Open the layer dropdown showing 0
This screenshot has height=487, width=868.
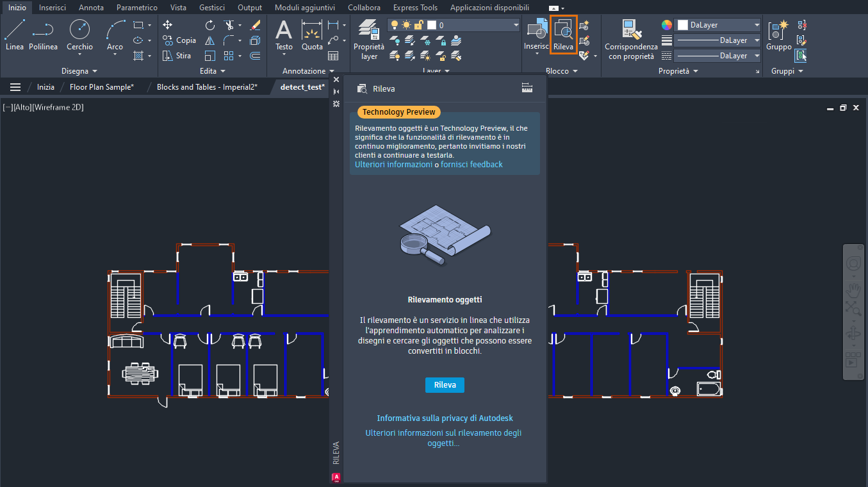pyautogui.click(x=454, y=25)
